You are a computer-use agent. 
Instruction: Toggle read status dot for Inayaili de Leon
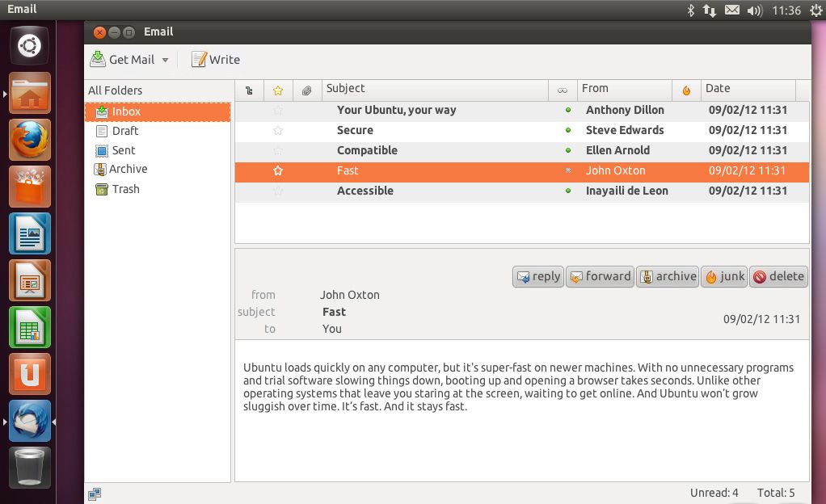(568, 191)
